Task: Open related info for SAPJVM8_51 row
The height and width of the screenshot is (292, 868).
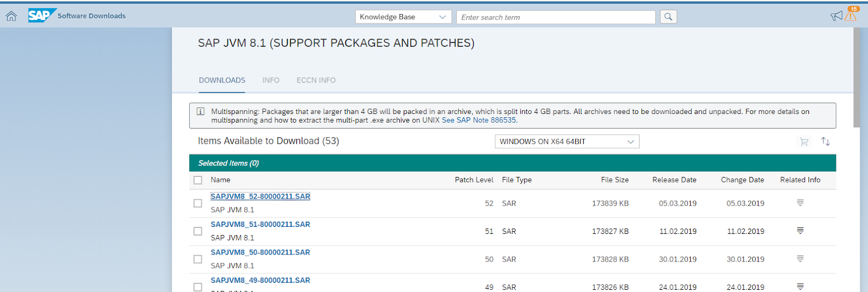Action: pos(800,231)
